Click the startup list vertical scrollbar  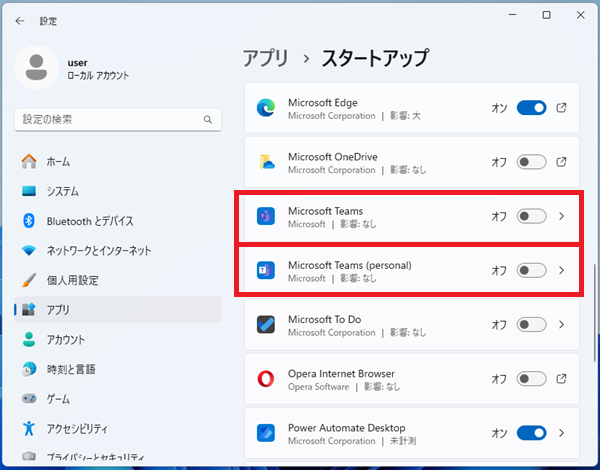(x=594, y=312)
